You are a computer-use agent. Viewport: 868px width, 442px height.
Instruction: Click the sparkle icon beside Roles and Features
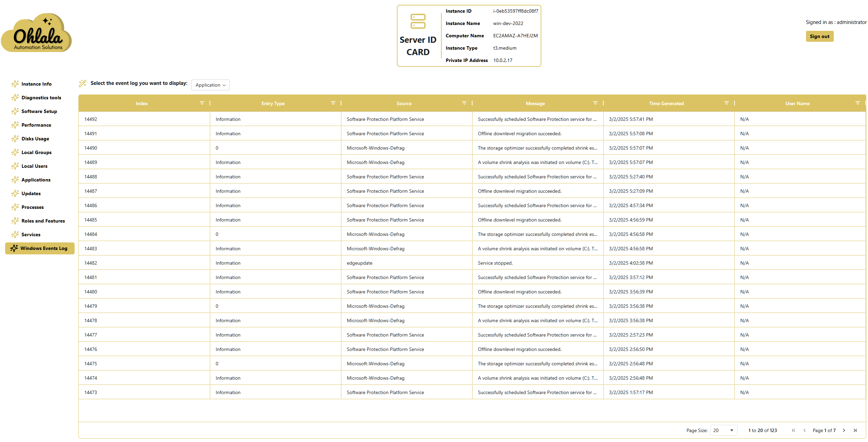pyautogui.click(x=15, y=221)
